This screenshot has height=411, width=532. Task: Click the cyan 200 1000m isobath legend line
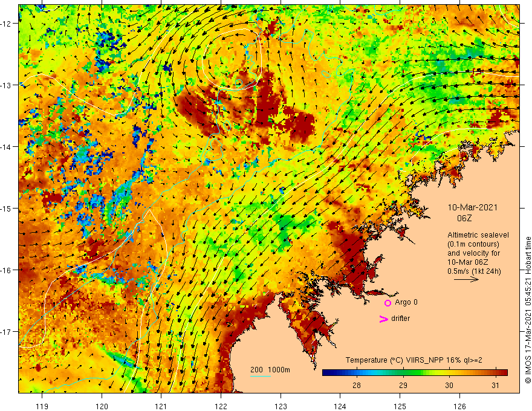point(260,376)
